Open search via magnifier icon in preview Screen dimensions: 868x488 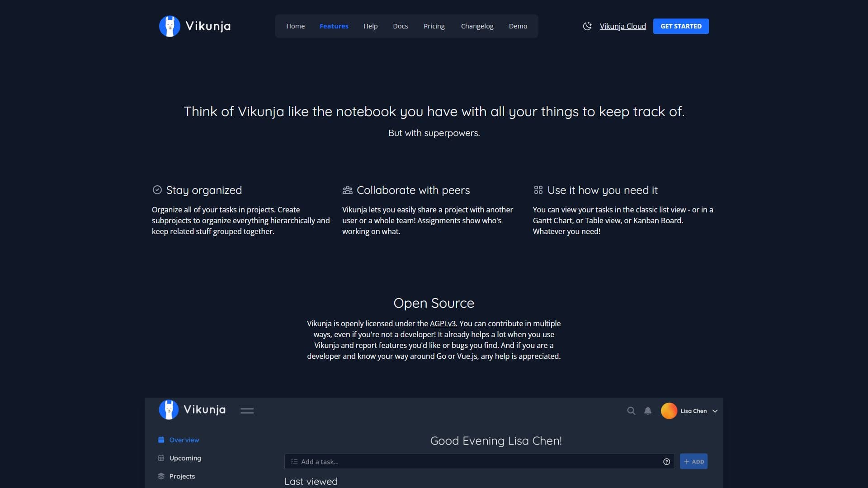(x=631, y=411)
